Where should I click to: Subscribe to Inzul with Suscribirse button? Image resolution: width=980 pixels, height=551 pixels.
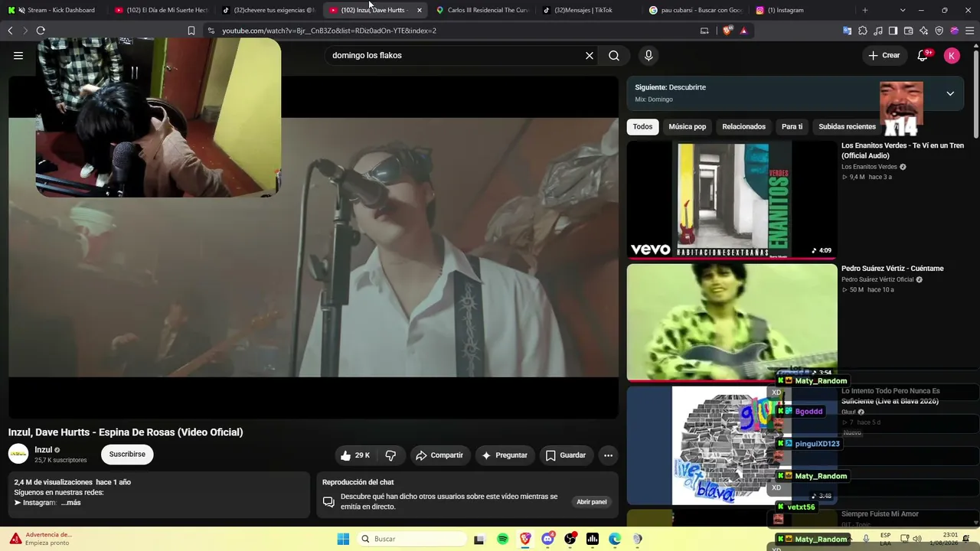click(127, 454)
